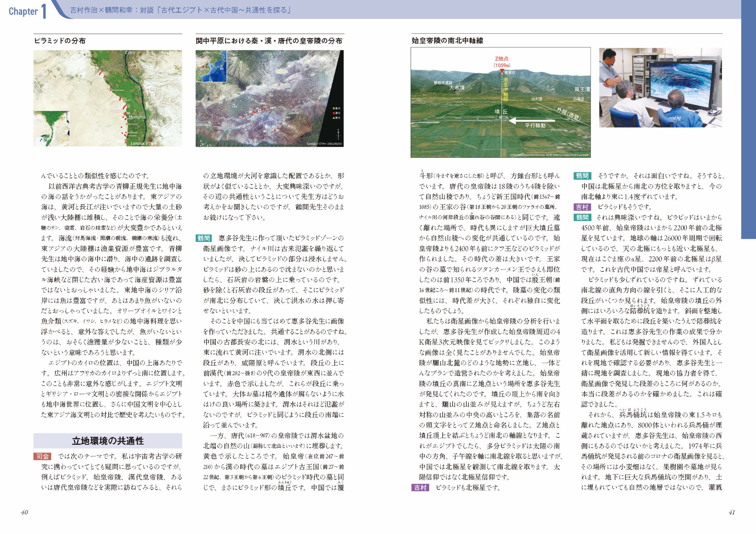Viewport: 756px width, 534px height.
Task: Click the 墳丘 label on the mound
Action: click(x=501, y=112)
